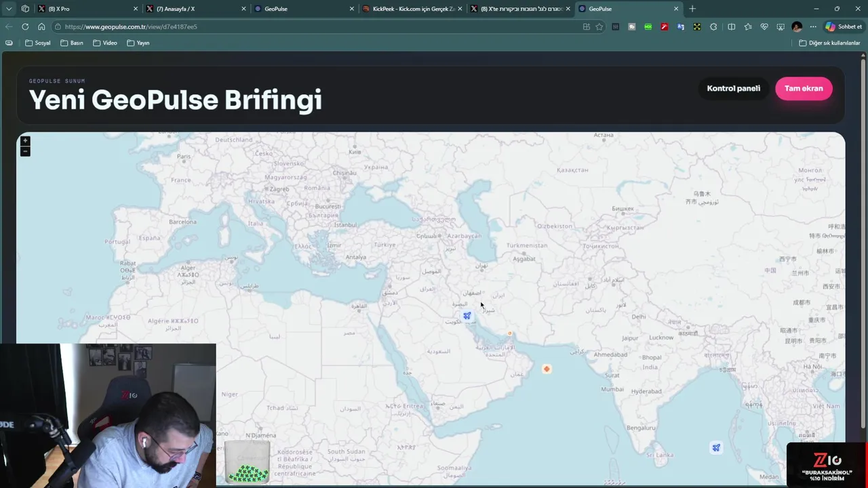This screenshot has height=488, width=868.
Task: Close the X Pro tab
Action: click(x=136, y=9)
